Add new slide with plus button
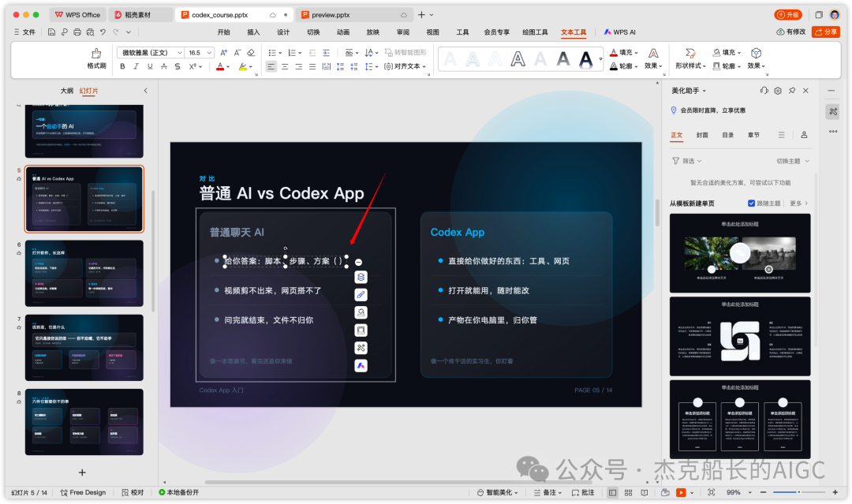The height and width of the screenshot is (504, 852). tap(82, 472)
